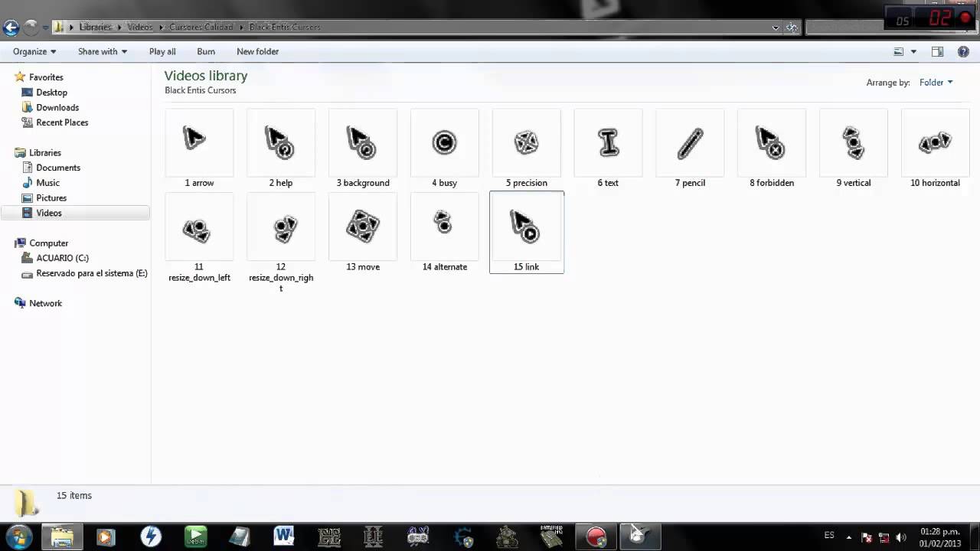Select the '8 forbidden' cursor file

tap(772, 148)
